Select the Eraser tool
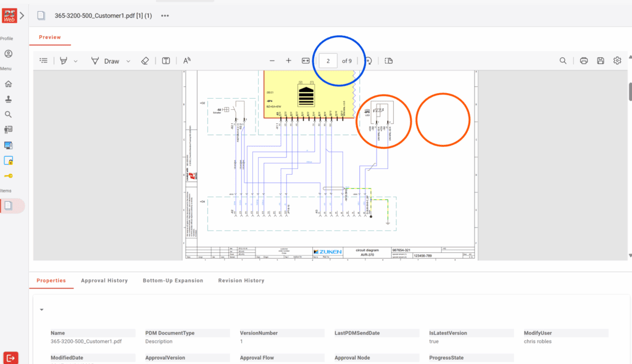 tap(144, 60)
